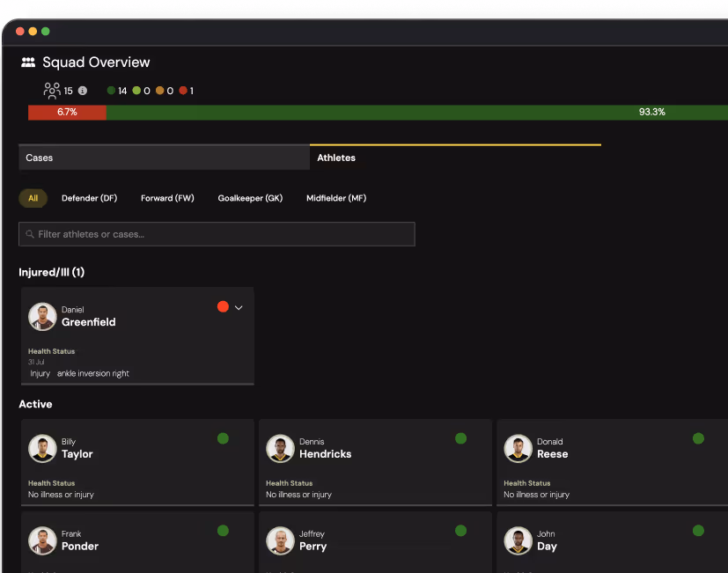Click the green "14" status counter dot
This screenshot has width=728, height=573.
coord(111,90)
